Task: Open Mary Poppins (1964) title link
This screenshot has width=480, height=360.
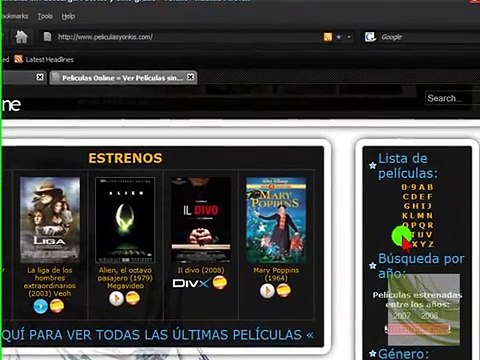Action: pyautogui.click(x=276, y=274)
